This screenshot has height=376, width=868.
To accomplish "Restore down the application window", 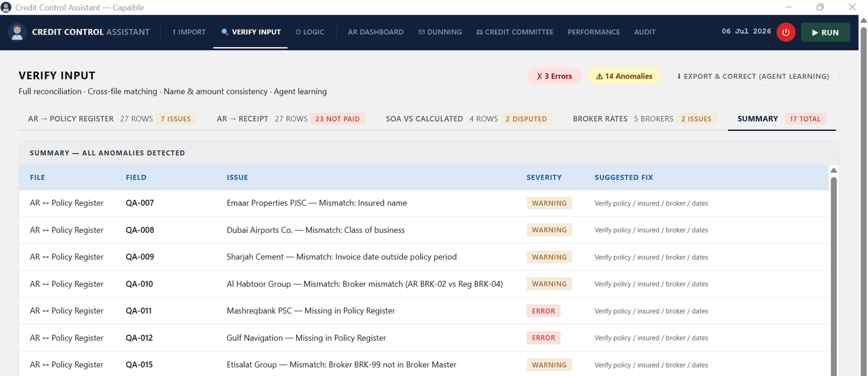I will point(820,8).
